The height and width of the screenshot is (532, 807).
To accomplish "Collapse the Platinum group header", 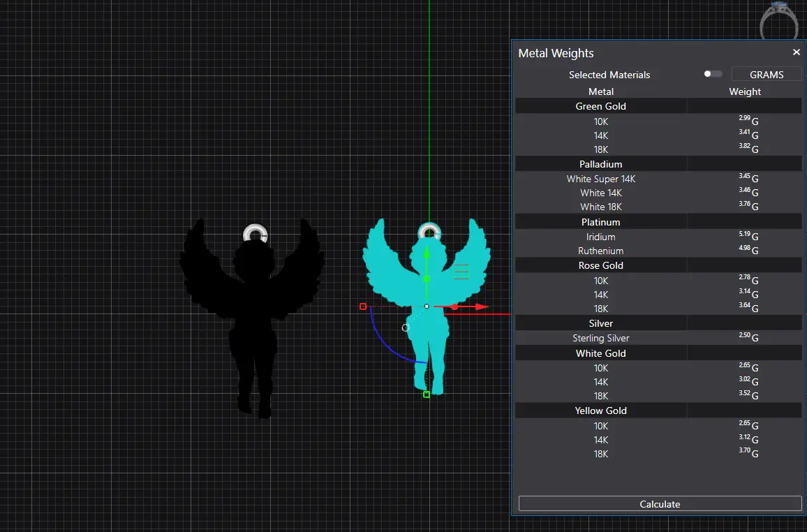I will pos(600,222).
